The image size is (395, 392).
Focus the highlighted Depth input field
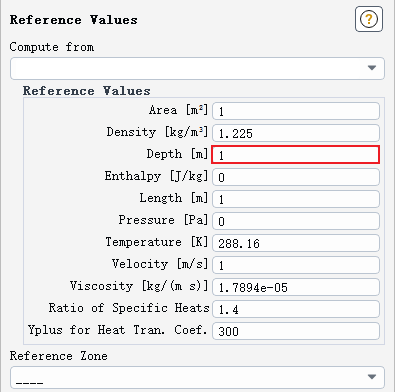[x=296, y=155]
